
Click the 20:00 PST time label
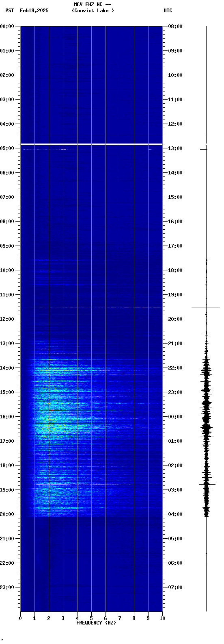coord(7,514)
